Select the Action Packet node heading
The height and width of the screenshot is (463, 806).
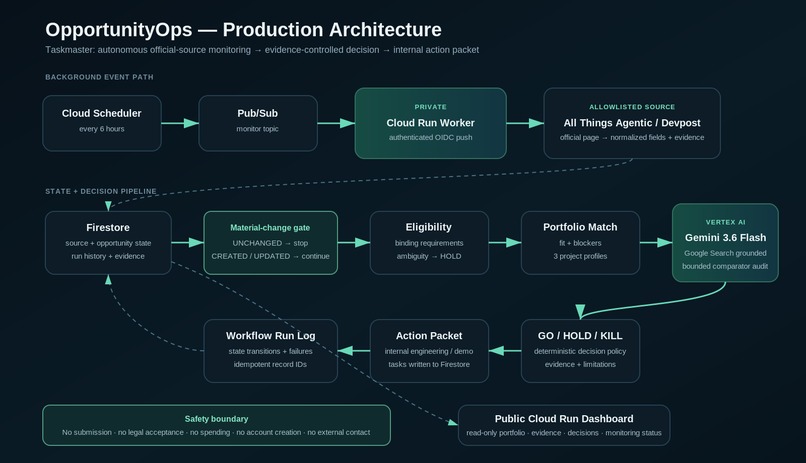tap(429, 336)
